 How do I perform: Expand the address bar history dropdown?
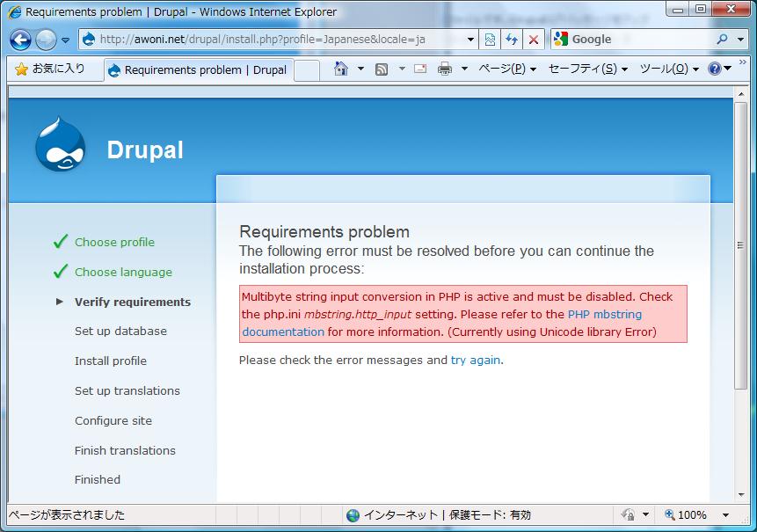click(470, 40)
